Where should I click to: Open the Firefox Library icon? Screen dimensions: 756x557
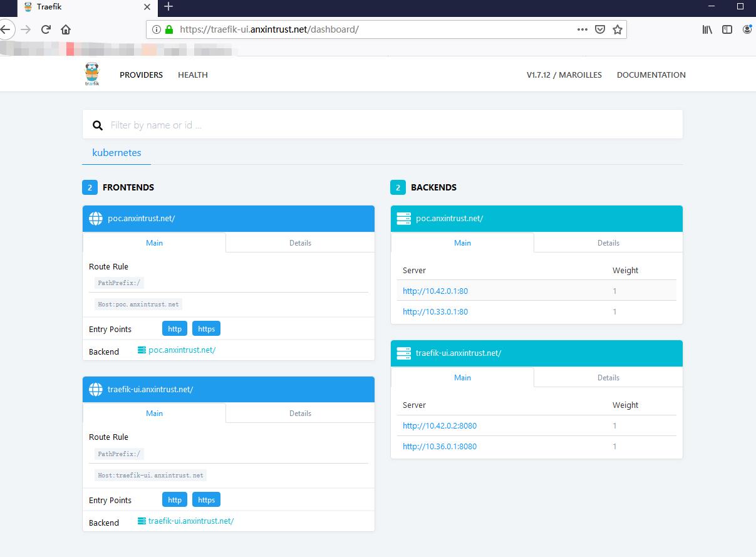pos(707,29)
